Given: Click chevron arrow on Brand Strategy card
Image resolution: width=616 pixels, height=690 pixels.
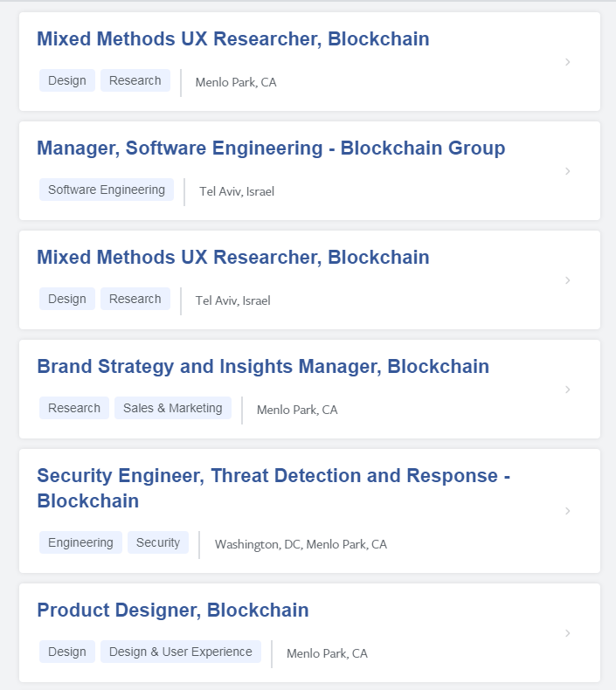Looking at the screenshot, I should pos(568,390).
